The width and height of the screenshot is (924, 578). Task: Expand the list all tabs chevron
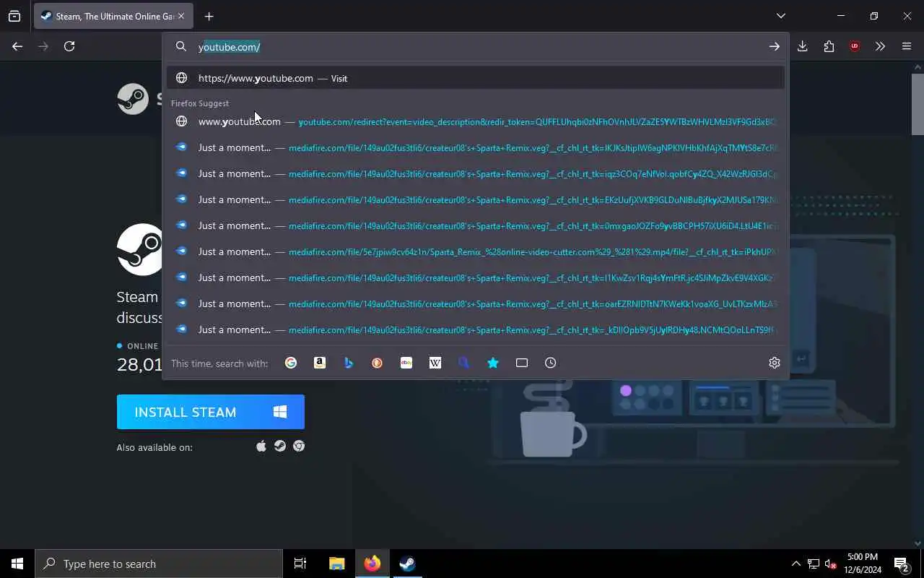(780, 16)
